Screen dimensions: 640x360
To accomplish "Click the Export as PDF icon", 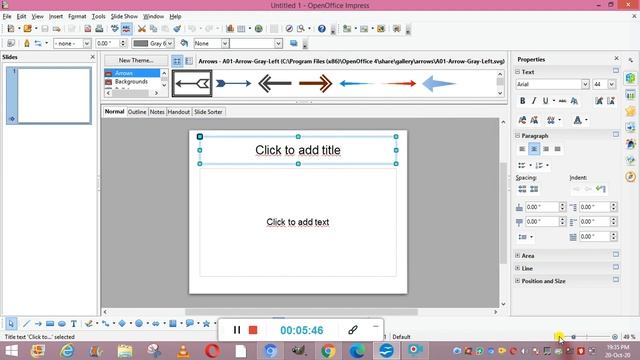I will pos(88,29).
